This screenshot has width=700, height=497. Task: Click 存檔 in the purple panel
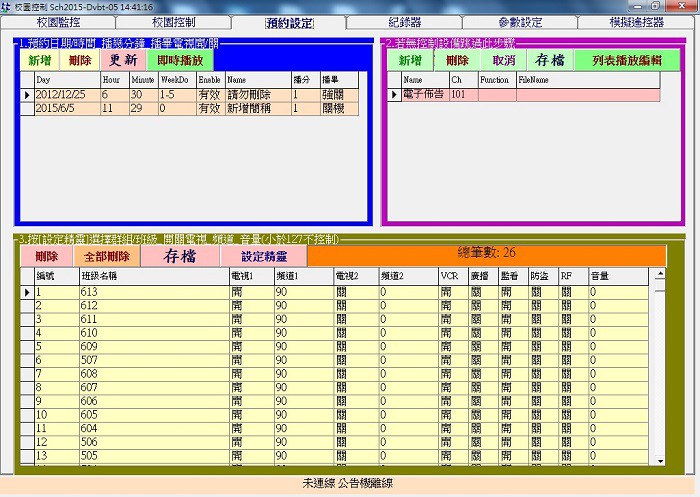[550, 60]
